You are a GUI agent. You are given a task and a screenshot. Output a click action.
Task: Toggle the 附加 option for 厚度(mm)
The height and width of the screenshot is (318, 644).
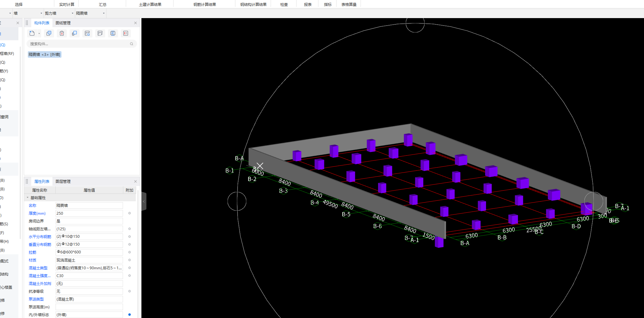coord(130,213)
